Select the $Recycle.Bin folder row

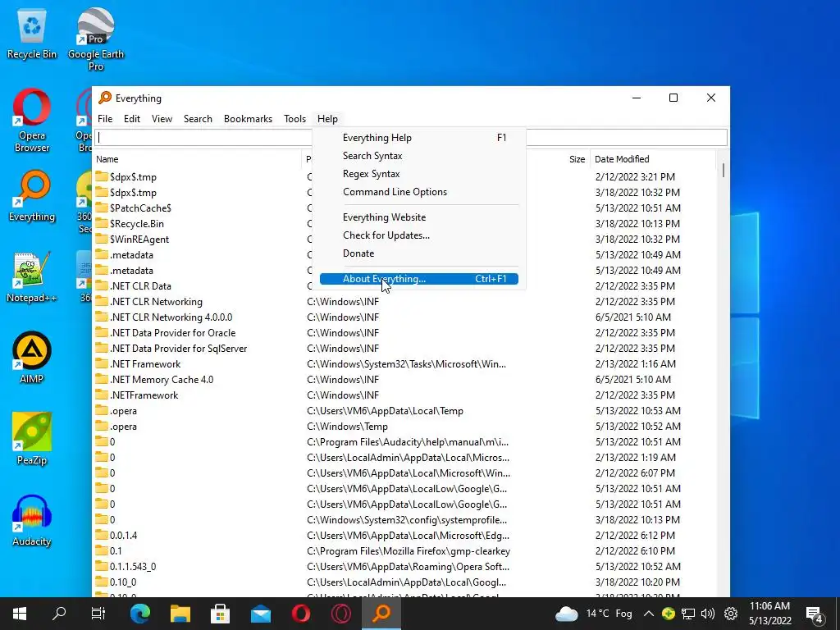(x=404, y=223)
